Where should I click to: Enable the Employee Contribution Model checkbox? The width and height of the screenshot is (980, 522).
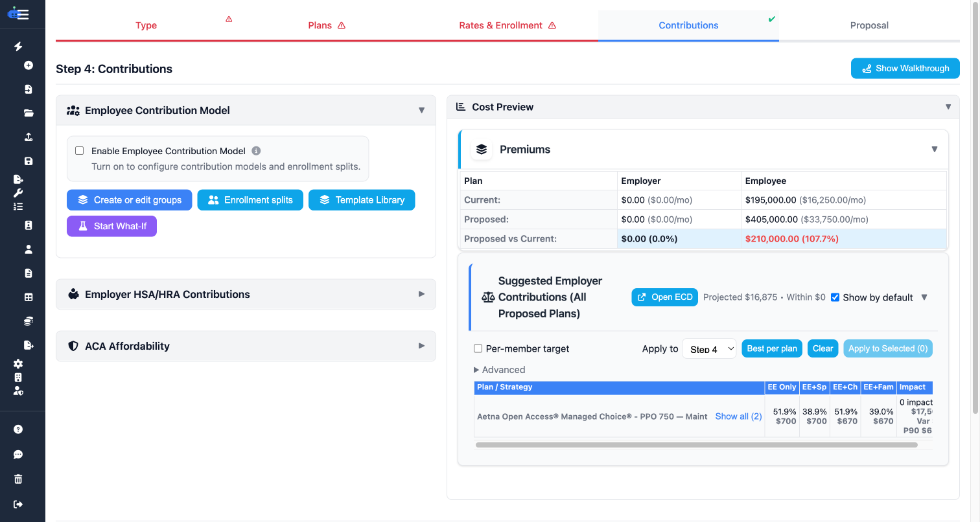coord(80,151)
